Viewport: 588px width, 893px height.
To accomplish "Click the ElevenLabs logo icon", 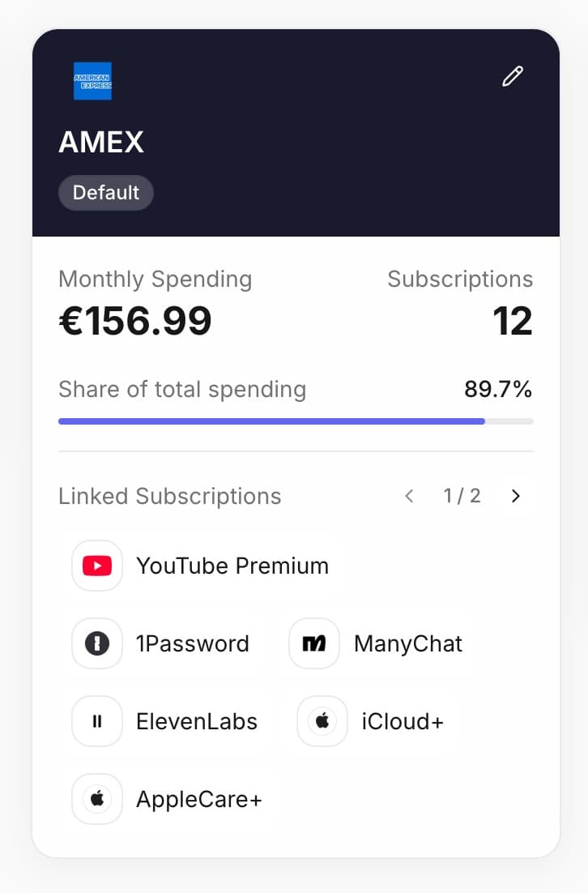I will pyautogui.click(x=97, y=721).
